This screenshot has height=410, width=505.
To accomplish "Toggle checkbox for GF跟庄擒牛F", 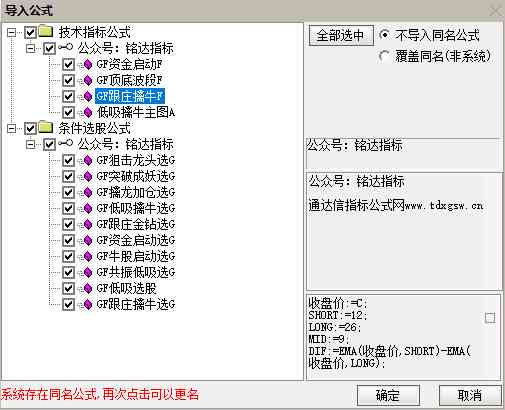I will point(68,96).
